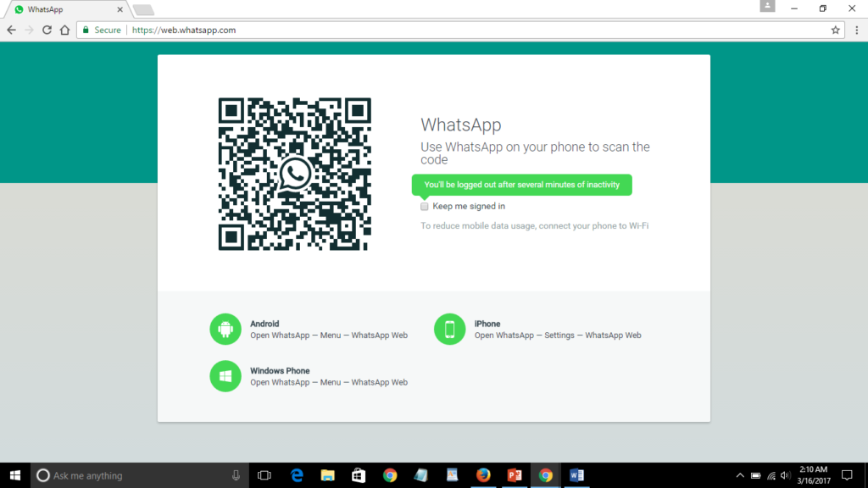
Task: Click the Wi-Fi data usage hint text
Action: pyautogui.click(x=534, y=225)
